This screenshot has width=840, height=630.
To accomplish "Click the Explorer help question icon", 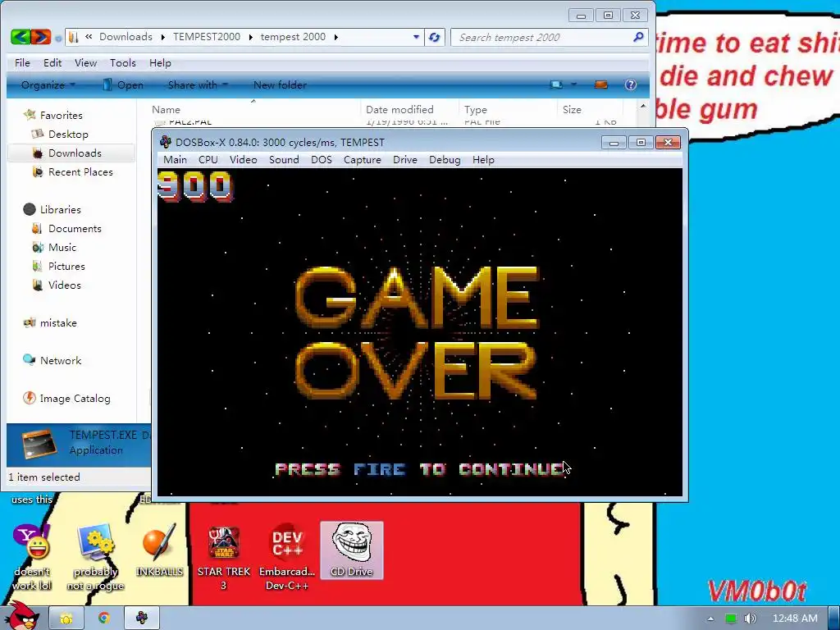I will point(631,84).
